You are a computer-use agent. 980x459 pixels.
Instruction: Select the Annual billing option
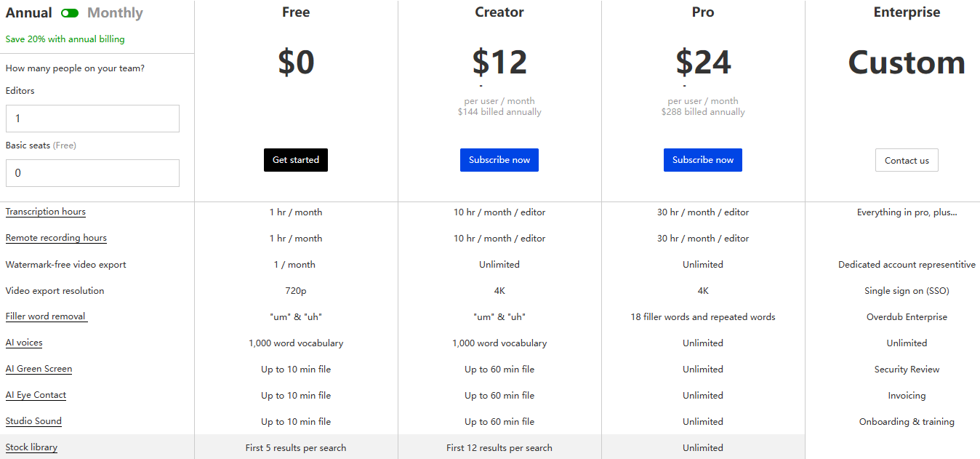29,13
